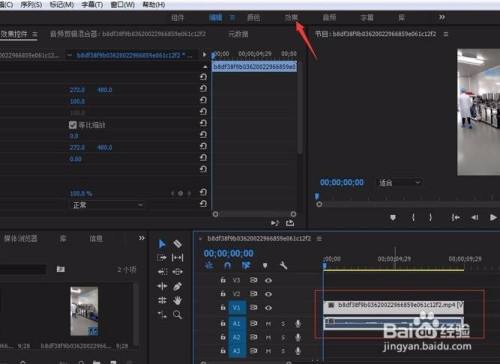Click the export frame icon in Effect Controls
The height and width of the screenshot is (364, 500).
point(290,223)
